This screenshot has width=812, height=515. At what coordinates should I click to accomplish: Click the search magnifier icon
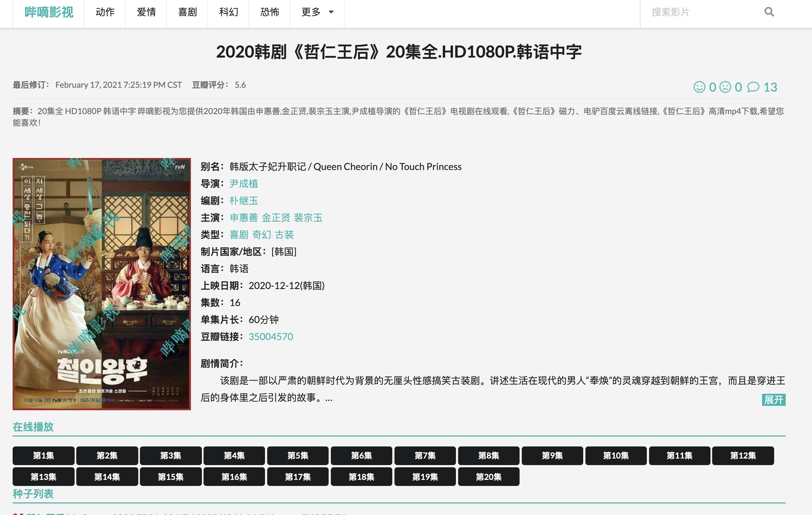tap(769, 12)
